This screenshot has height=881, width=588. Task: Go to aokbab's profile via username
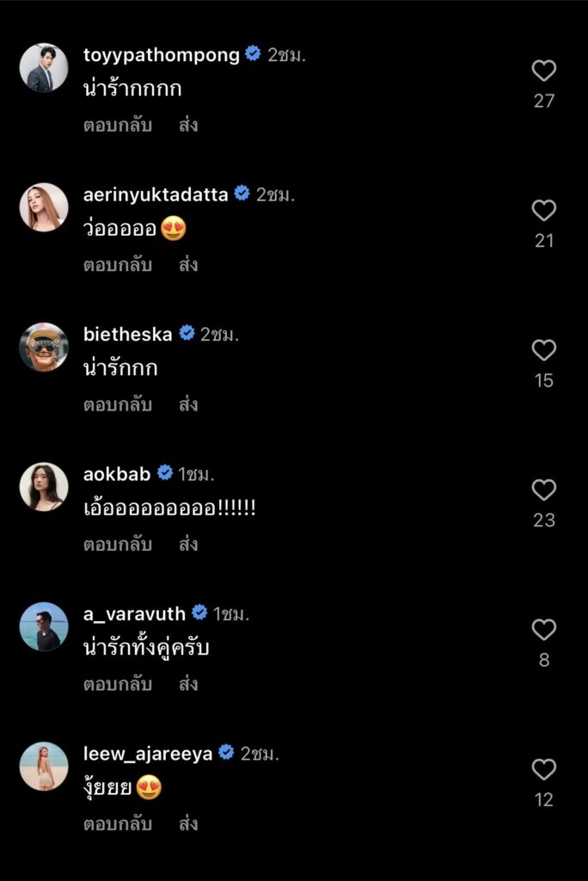[x=117, y=473]
